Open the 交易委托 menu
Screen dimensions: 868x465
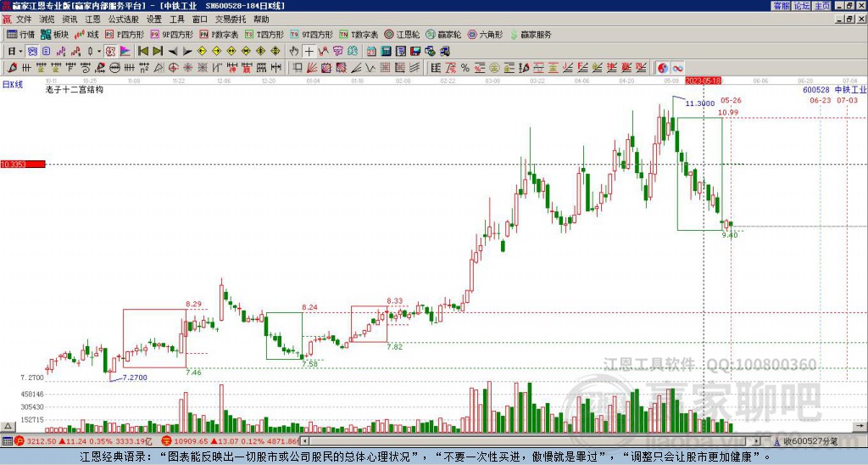[231, 20]
